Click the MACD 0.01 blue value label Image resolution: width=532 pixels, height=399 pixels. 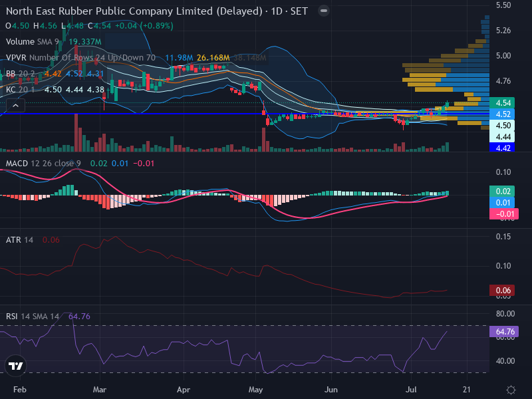point(502,203)
